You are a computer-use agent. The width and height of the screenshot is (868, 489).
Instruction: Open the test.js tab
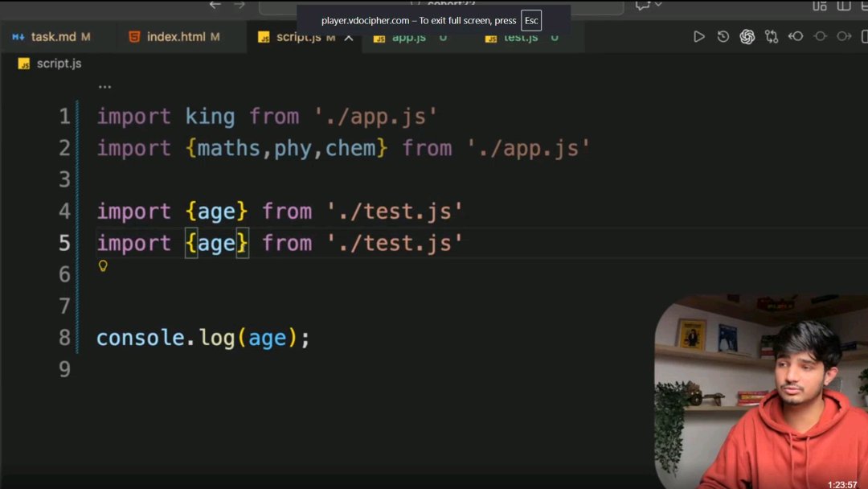[520, 38]
